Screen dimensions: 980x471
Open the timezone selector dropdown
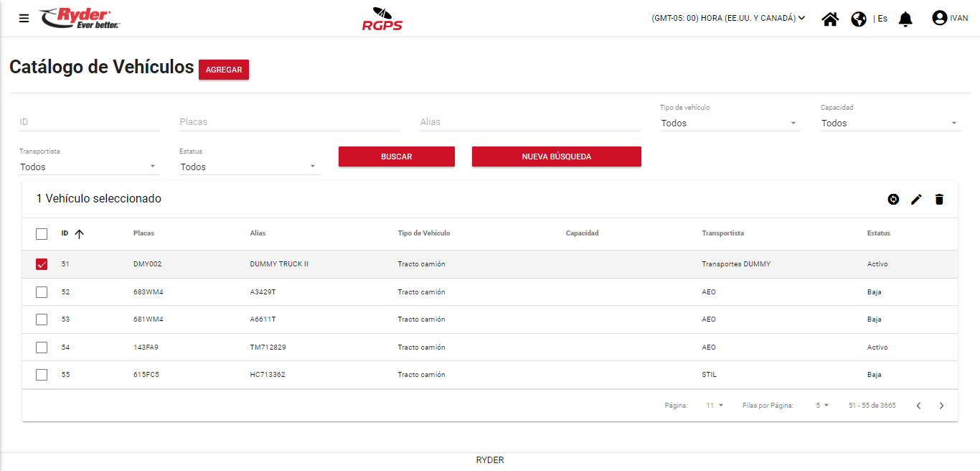point(728,19)
